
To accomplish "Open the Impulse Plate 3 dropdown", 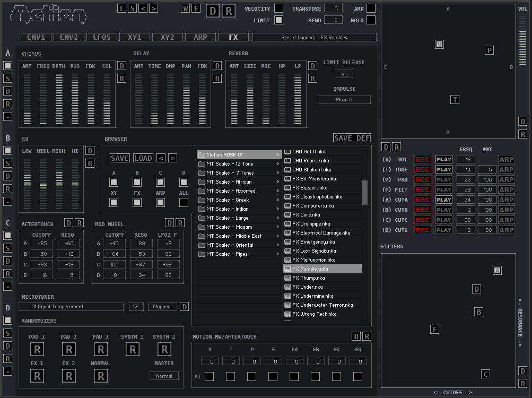I will point(344,100).
